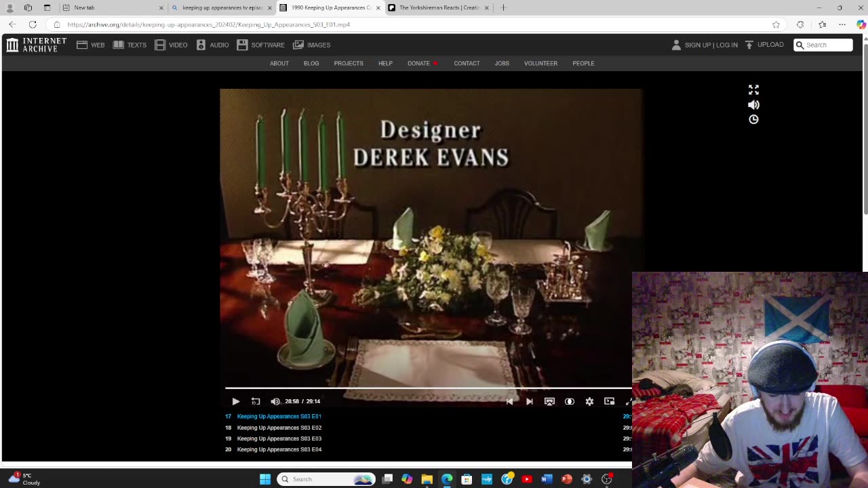Screen dimensions: 868x488
Task: Open the IMAGES media menu
Action: click(311, 45)
